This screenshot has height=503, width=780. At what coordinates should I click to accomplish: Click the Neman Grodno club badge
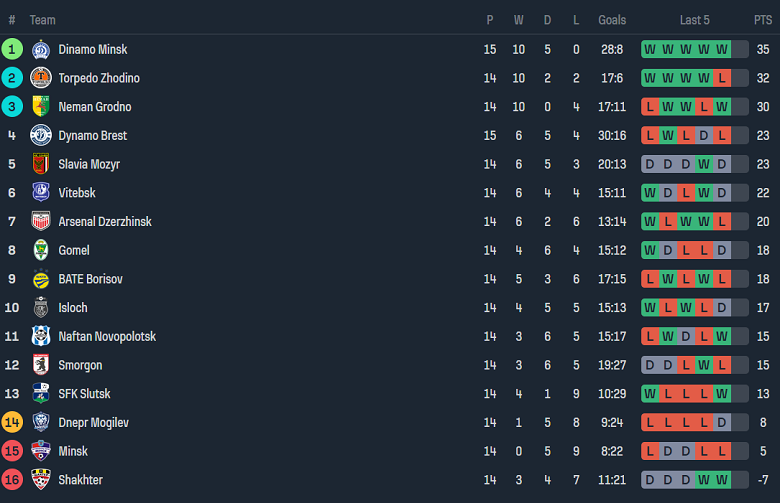point(41,107)
